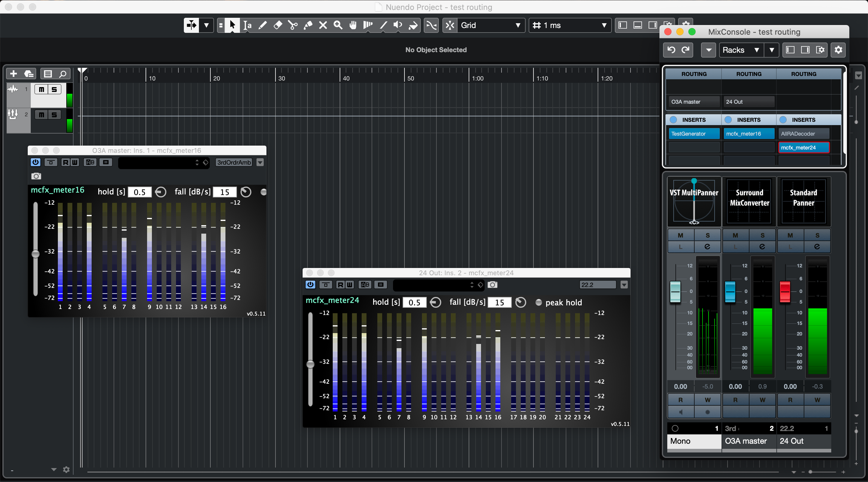Viewport: 868px width, 482px height.
Task: Click the MixConsole undo arrow
Action: 671,50
